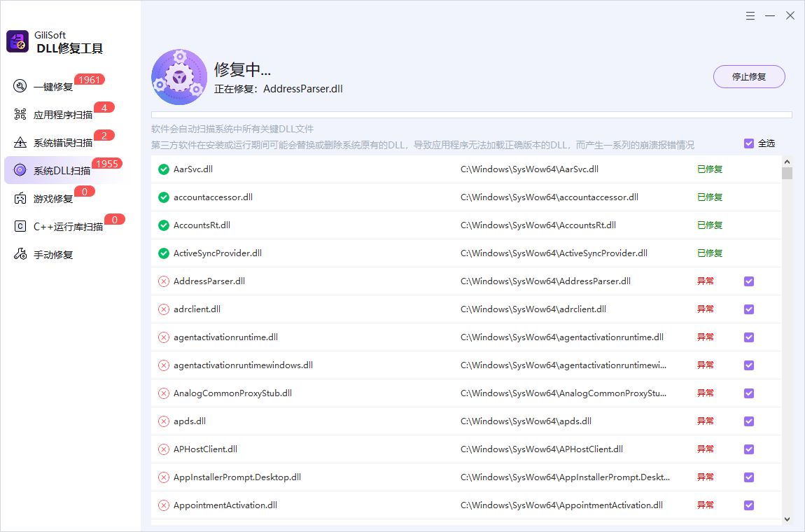The image size is (805, 532).
Task: Toggle checkbox for apds.dll row
Action: click(749, 421)
